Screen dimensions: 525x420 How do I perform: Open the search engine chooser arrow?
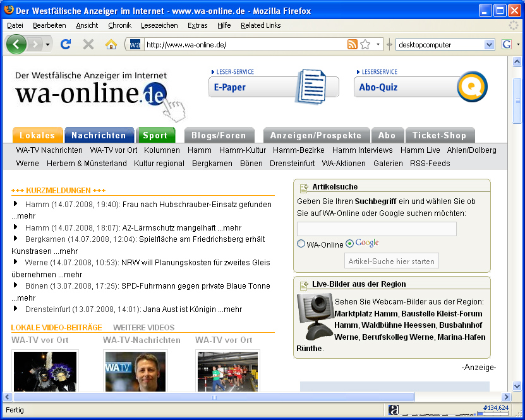[x=518, y=44]
